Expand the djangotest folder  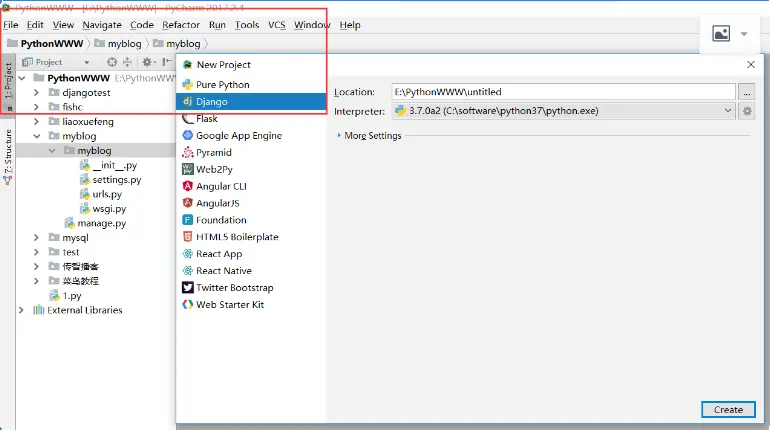click(36, 92)
